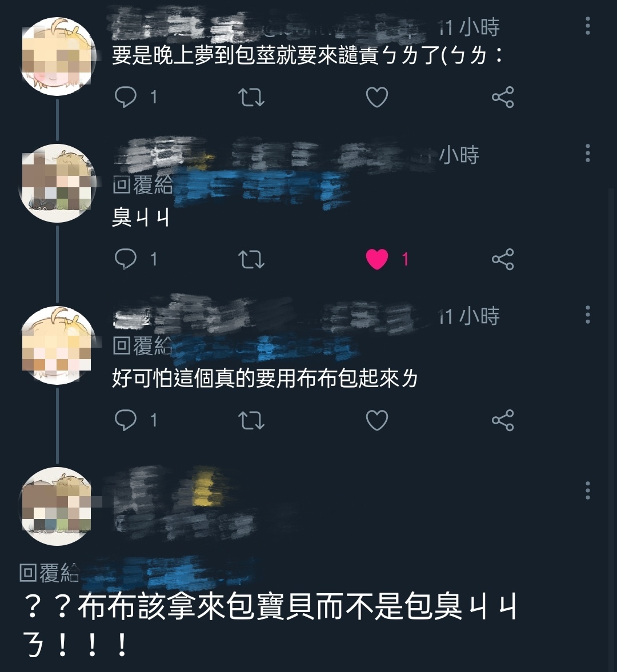Open the blonde avatar of first tweet

coord(58,56)
